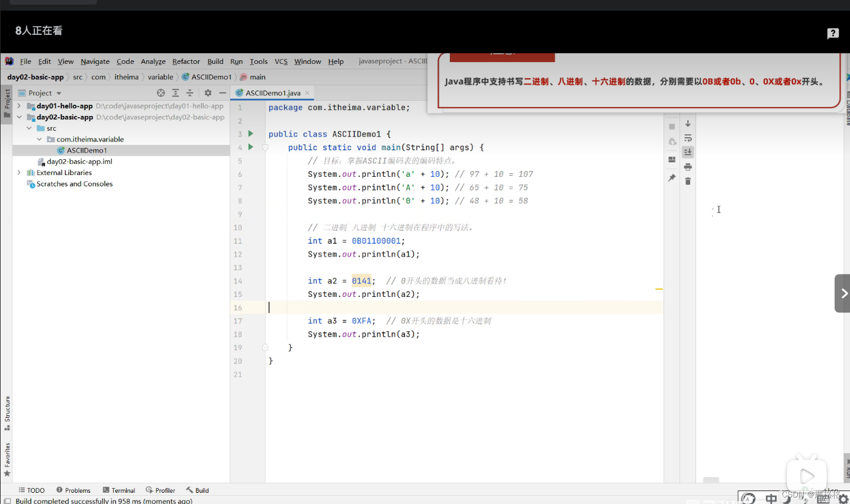The image size is (850, 504).
Task: Expand the day01-hello-app module
Action: 19,106
